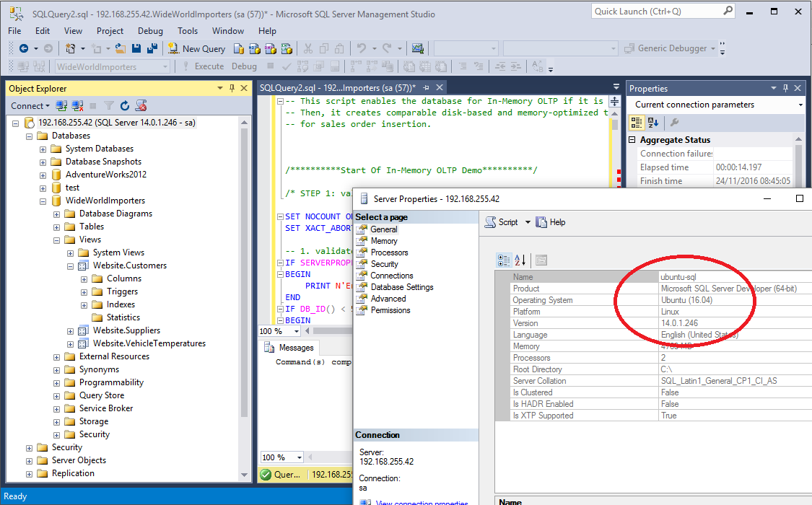Click Categorized view icon in Properties panel
This screenshot has height=505, width=812.
coord(636,123)
